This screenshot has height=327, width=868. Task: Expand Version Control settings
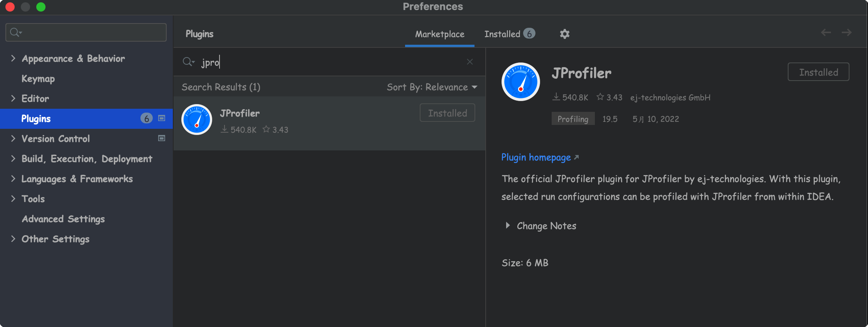(x=13, y=138)
